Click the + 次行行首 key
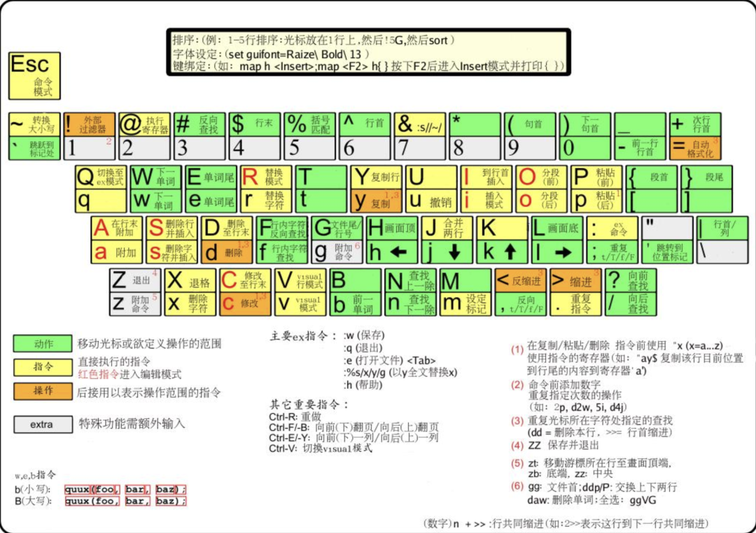 pos(695,125)
